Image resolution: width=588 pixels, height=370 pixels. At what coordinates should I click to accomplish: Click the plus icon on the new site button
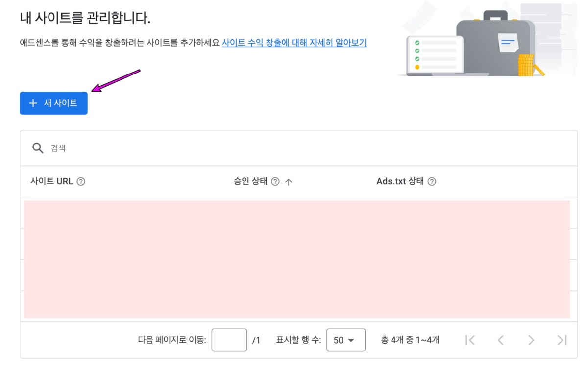coord(33,103)
